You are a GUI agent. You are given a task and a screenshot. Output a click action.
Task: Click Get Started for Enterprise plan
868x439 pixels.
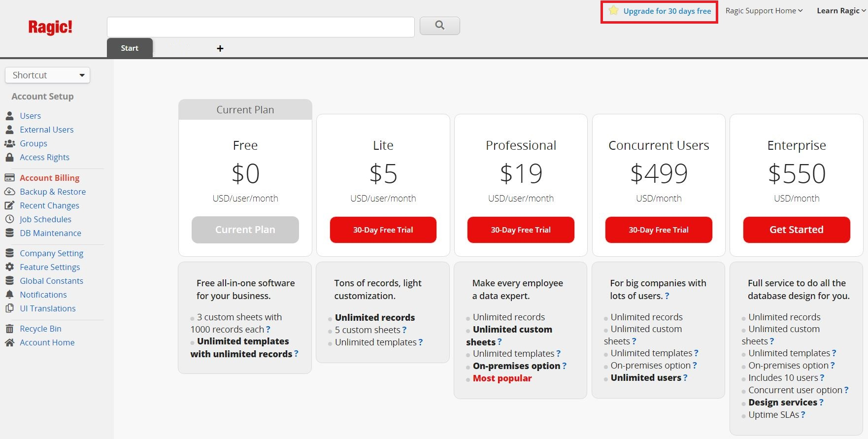(797, 230)
